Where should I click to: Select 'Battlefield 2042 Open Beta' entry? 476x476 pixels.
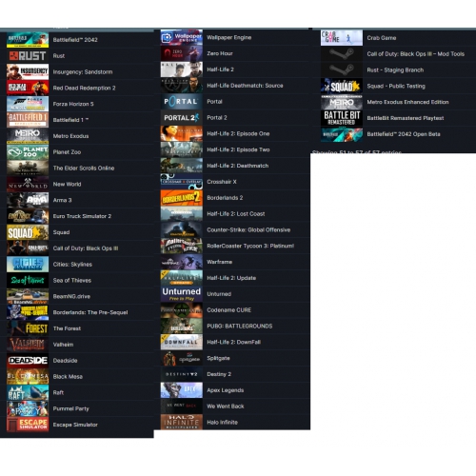coord(404,134)
